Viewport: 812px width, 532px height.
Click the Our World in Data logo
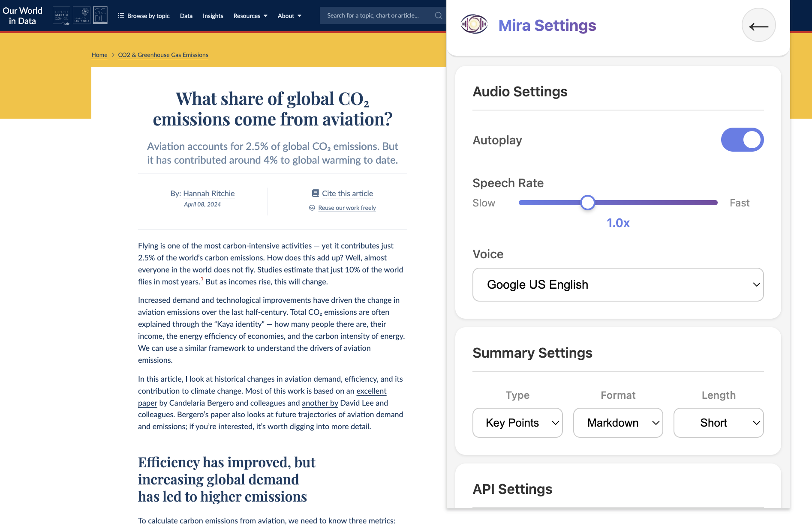(23, 16)
